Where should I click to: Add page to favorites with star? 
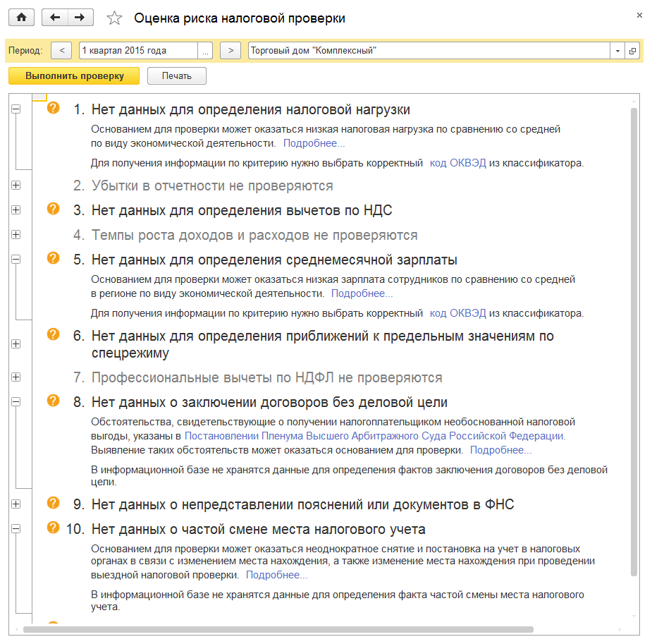pyautogui.click(x=114, y=18)
